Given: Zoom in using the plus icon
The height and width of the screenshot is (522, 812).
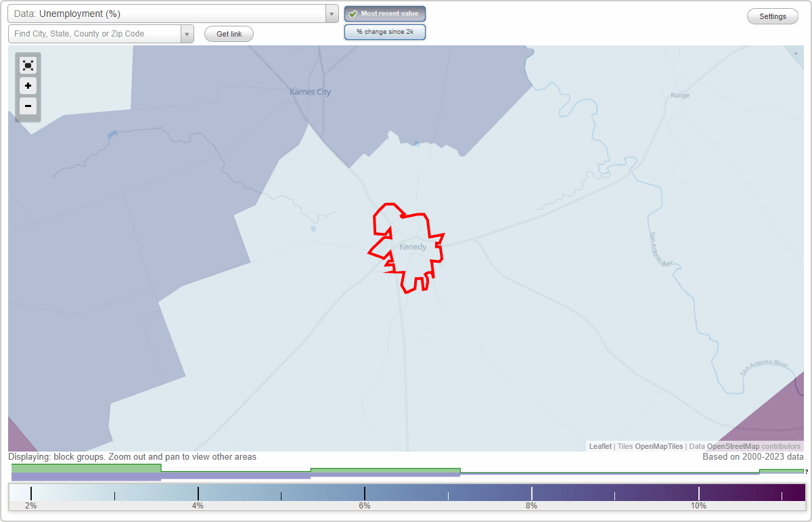Looking at the screenshot, I should 28,86.
